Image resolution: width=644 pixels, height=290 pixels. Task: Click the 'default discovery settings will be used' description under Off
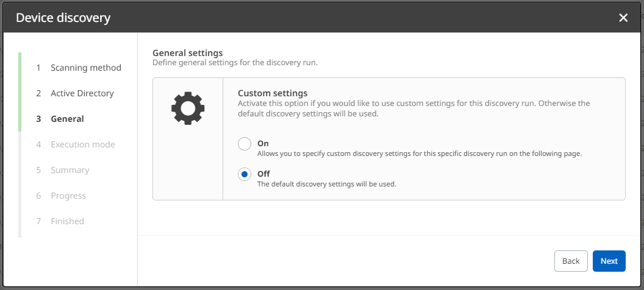[x=326, y=184]
